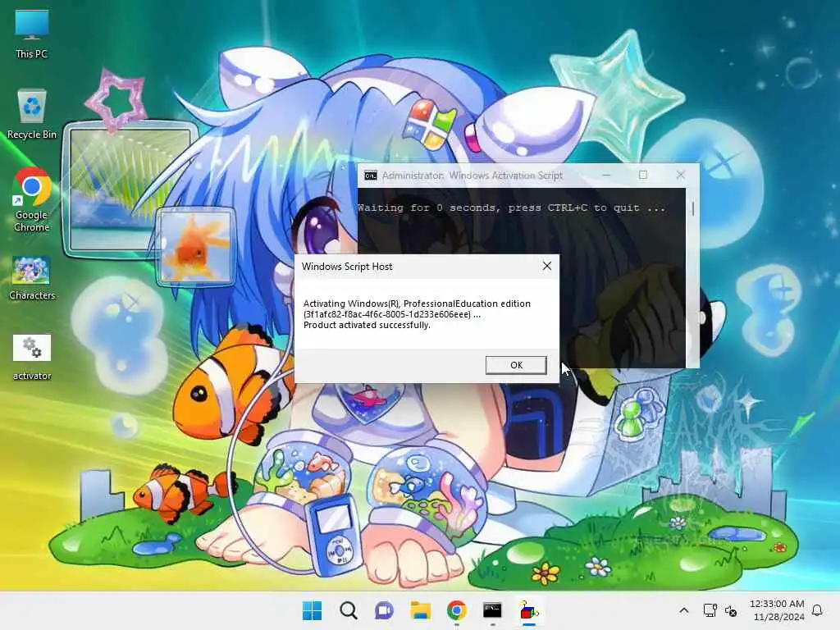Screen dimensions: 840x630
Task: Close the Windows Script Host dialog
Action: (x=546, y=266)
